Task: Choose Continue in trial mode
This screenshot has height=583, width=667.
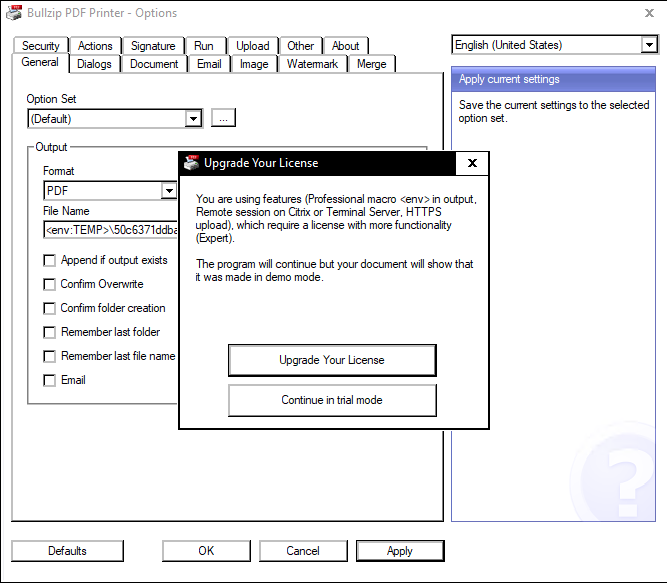Action: click(x=332, y=400)
